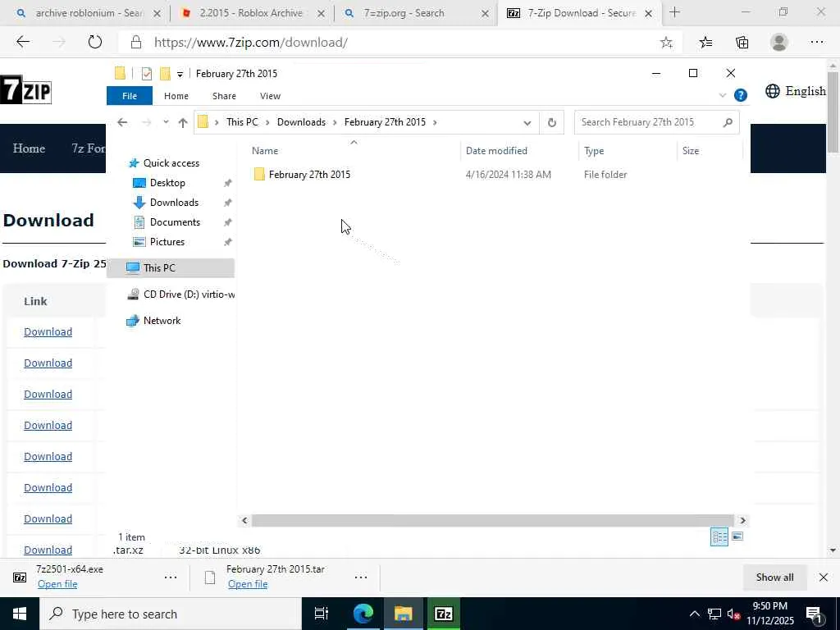Viewport: 840px width, 630px height.
Task: Open the View ribbon tab
Action: tap(270, 96)
